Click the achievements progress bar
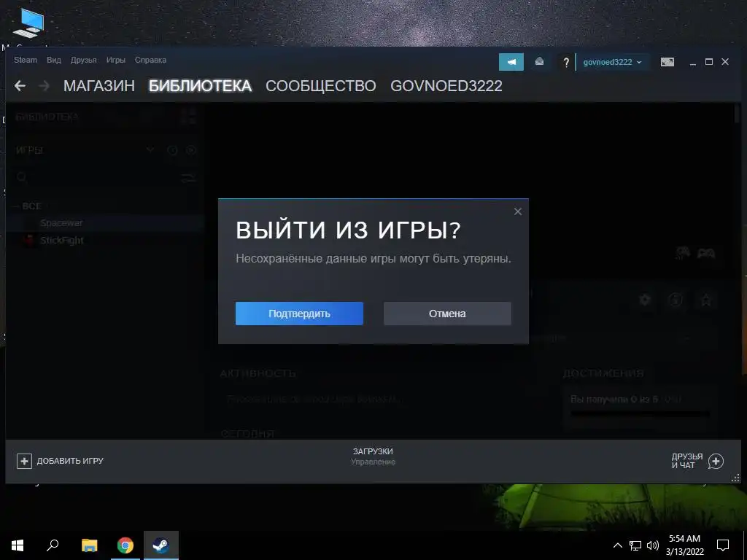The height and width of the screenshot is (560, 747). 640,413
